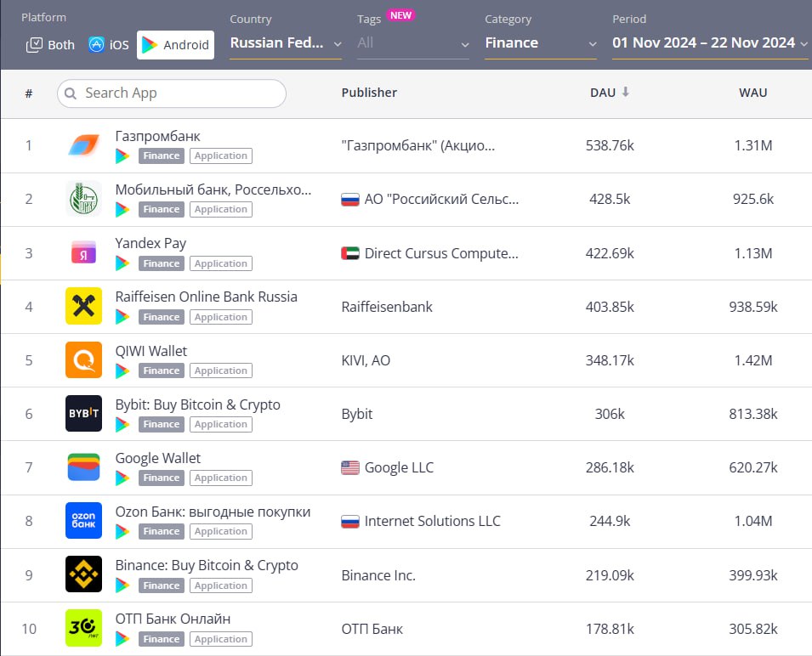Viewport: 812px width, 656px height.
Task: Open the Country dropdown Russian Fed...
Action: [x=286, y=43]
